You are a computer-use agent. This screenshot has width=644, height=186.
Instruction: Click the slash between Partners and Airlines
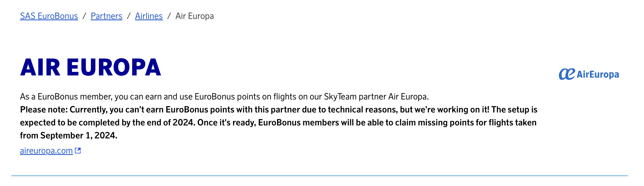tap(129, 16)
